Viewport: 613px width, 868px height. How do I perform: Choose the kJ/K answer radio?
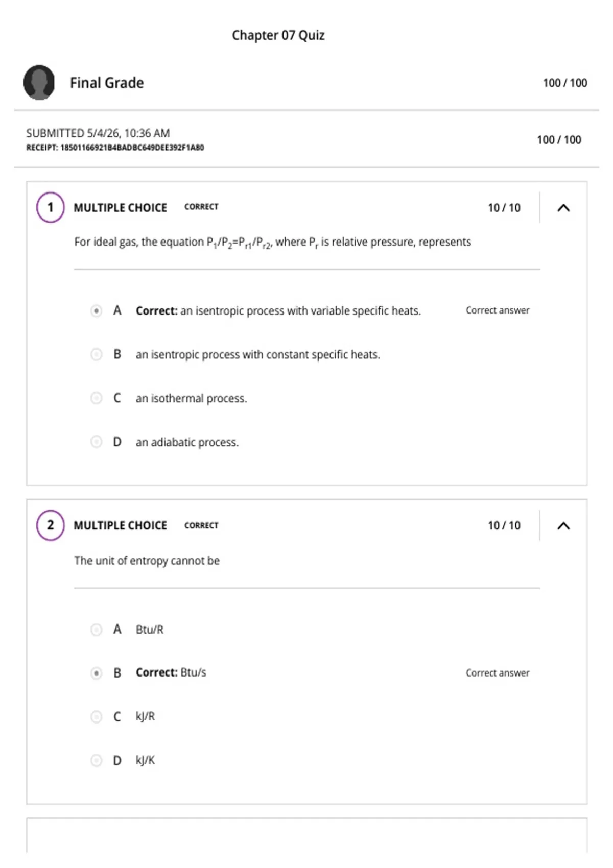pyautogui.click(x=96, y=761)
